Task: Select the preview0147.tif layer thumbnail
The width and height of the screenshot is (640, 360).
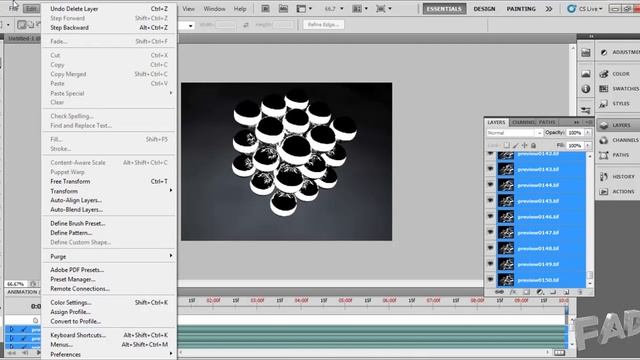Action: pos(506,232)
